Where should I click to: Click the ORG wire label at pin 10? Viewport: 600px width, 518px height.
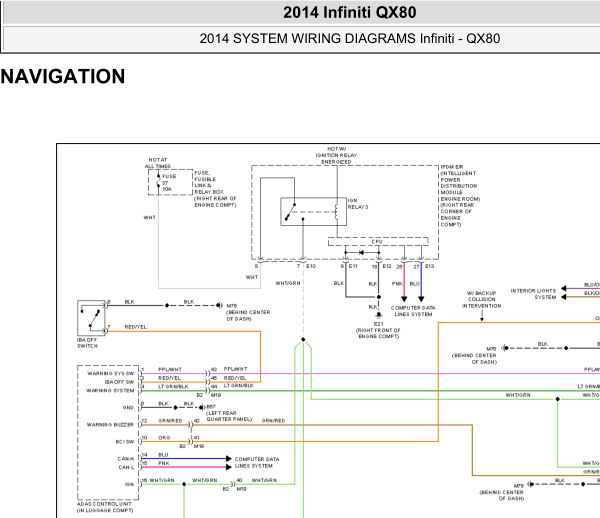(x=164, y=438)
